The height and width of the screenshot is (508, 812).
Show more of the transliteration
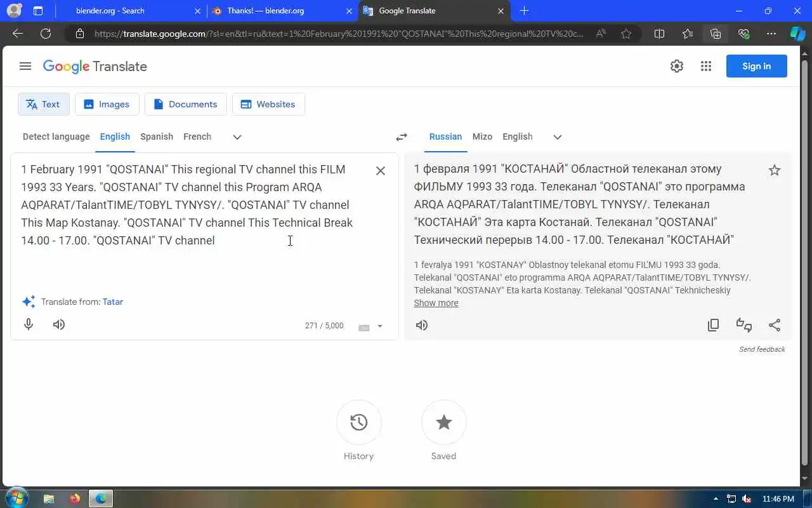click(x=436, y=303)
